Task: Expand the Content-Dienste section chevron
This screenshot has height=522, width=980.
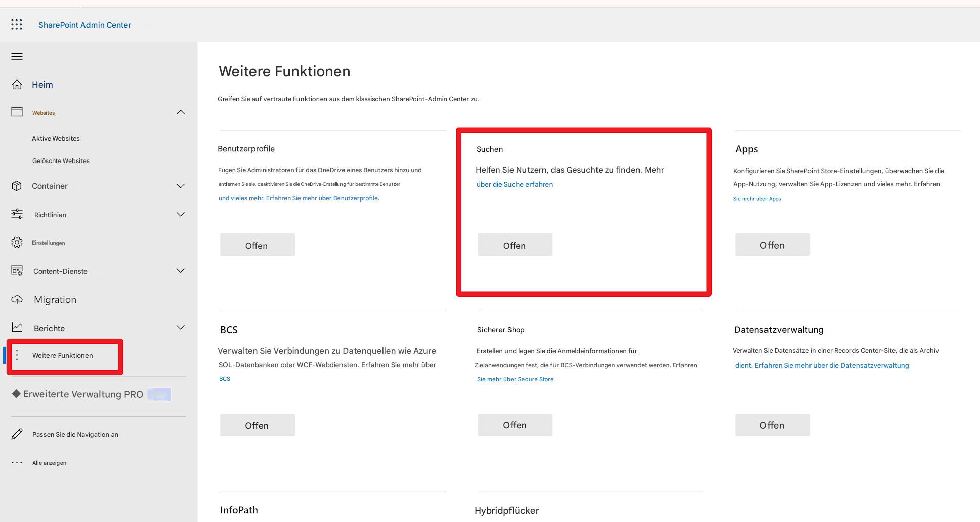Action: (181, 271)
